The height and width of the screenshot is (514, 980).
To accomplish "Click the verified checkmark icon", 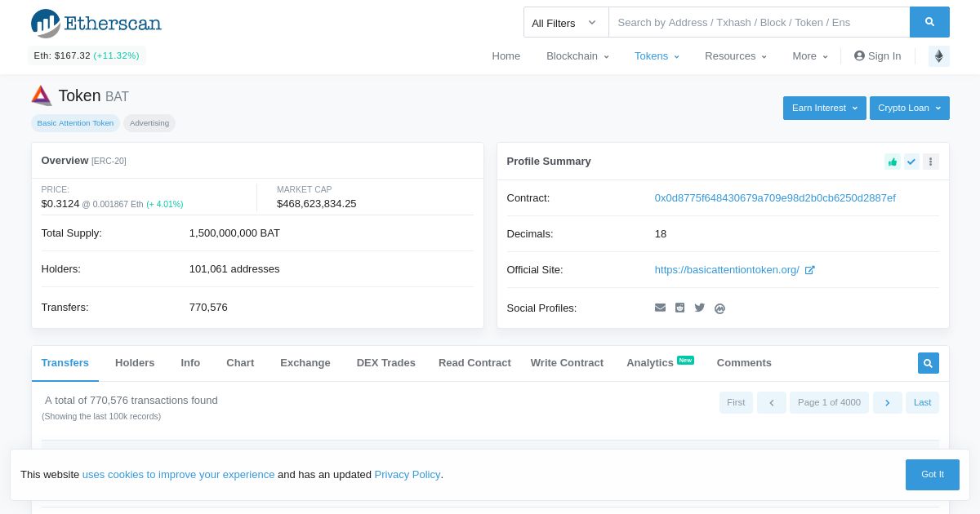I will coord(911,162).
